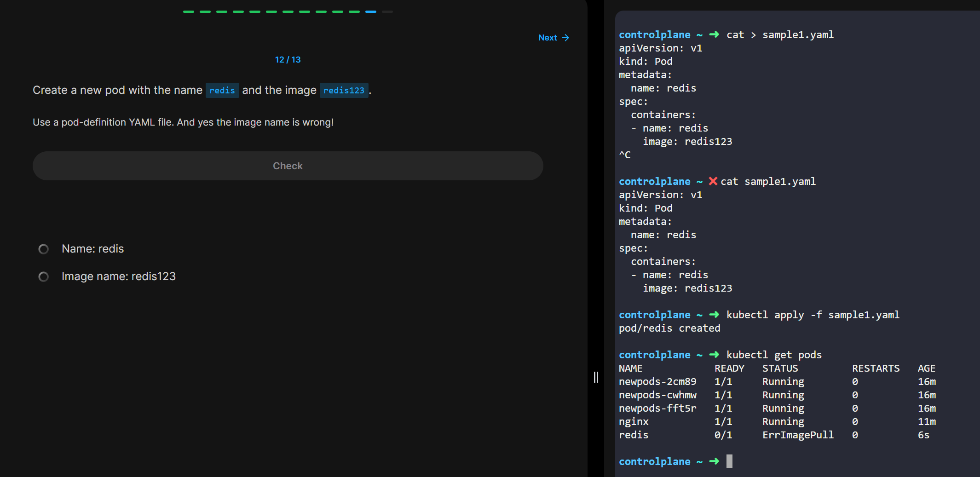Click the newpods-fft5r pod name
The width and height of the screenshot is (980, 477).
point(657,408)
